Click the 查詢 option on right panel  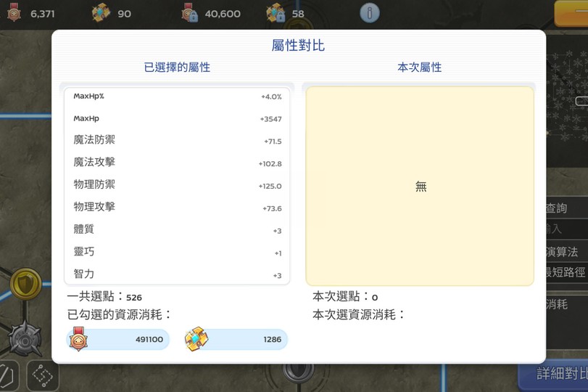(x=556, y=208)
